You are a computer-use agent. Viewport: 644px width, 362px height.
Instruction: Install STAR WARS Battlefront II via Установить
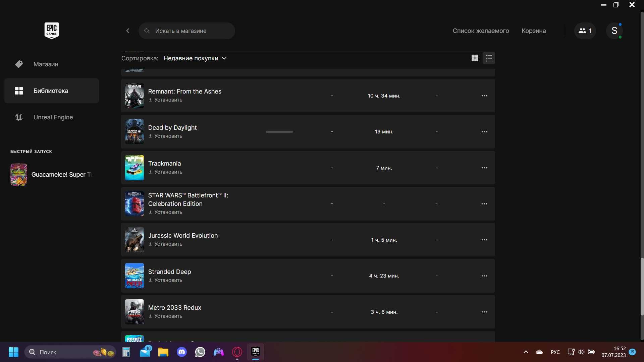(x=165, y=212)
